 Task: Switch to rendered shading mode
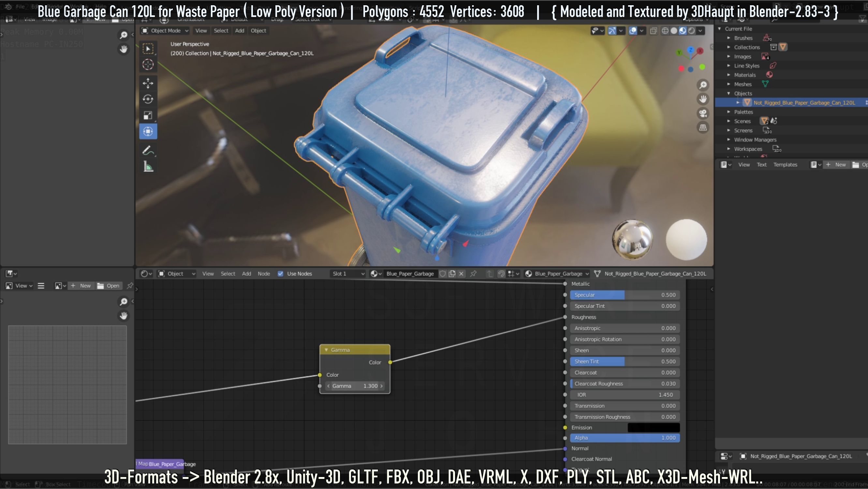pos(691,31)
